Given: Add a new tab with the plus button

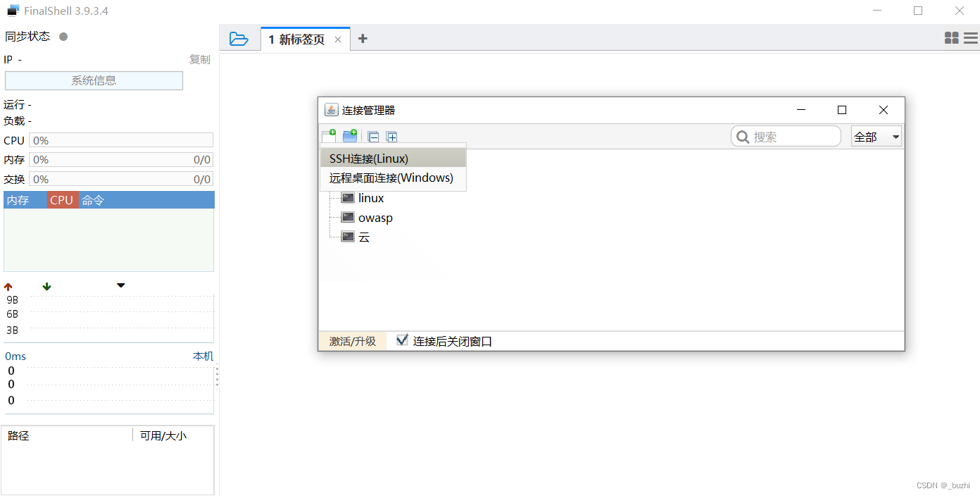Looking at the screenshot, I should pyautogui.click(x=363, y=39).
